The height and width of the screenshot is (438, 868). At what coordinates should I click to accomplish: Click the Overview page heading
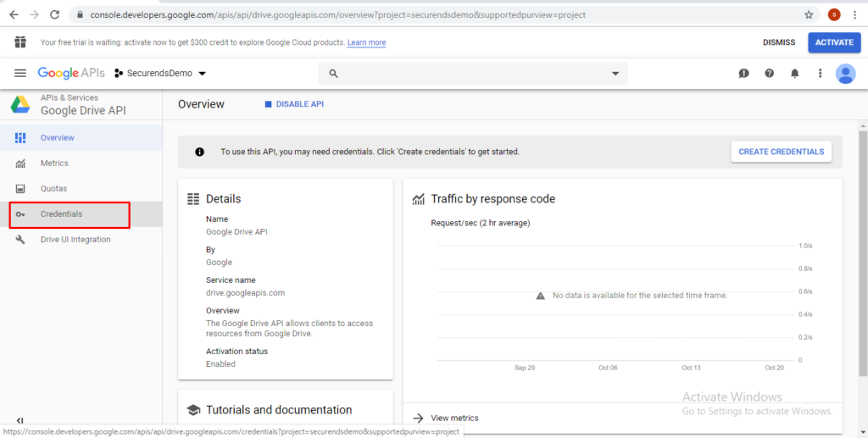202,104
